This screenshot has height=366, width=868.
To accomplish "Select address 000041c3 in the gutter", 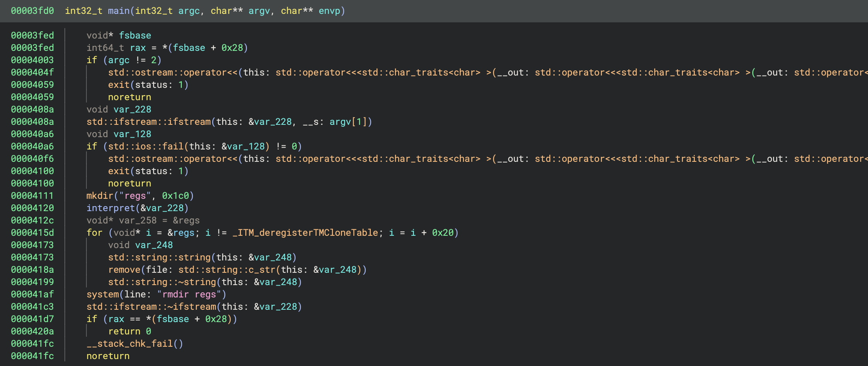I will (32, 307).
